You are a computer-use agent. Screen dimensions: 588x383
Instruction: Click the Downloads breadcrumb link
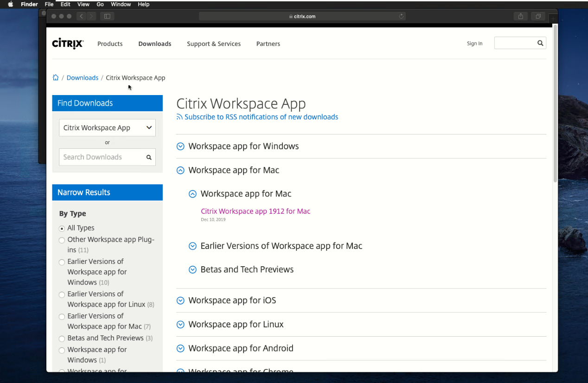coord(83,77)
